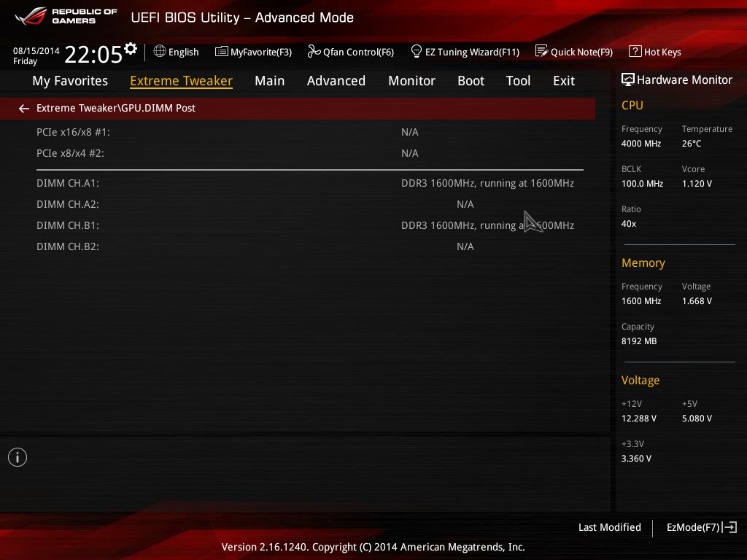
Task: Click the Hot Keys question mark icon
Action: (x=635, y=51)
